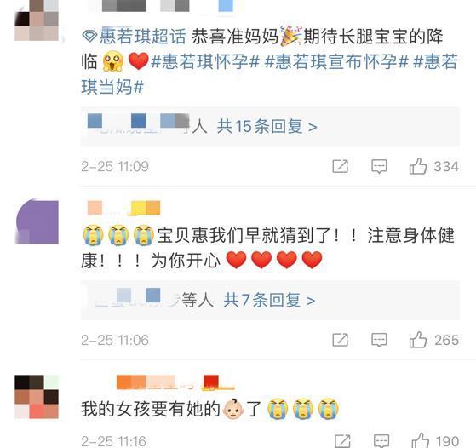Share the 11:09 comment via forward icon
The image size is (476, 448).
pos(341,166)
